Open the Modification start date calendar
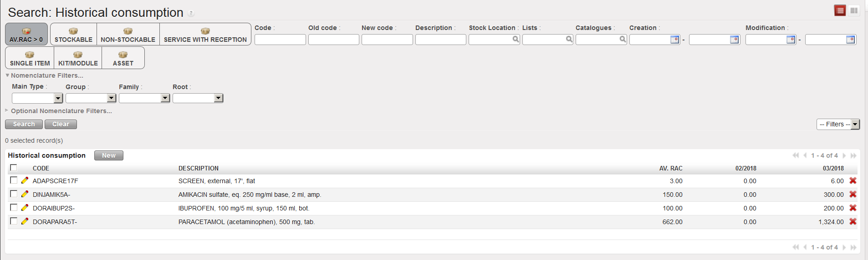The image size is (868, 260). point(791,40)
